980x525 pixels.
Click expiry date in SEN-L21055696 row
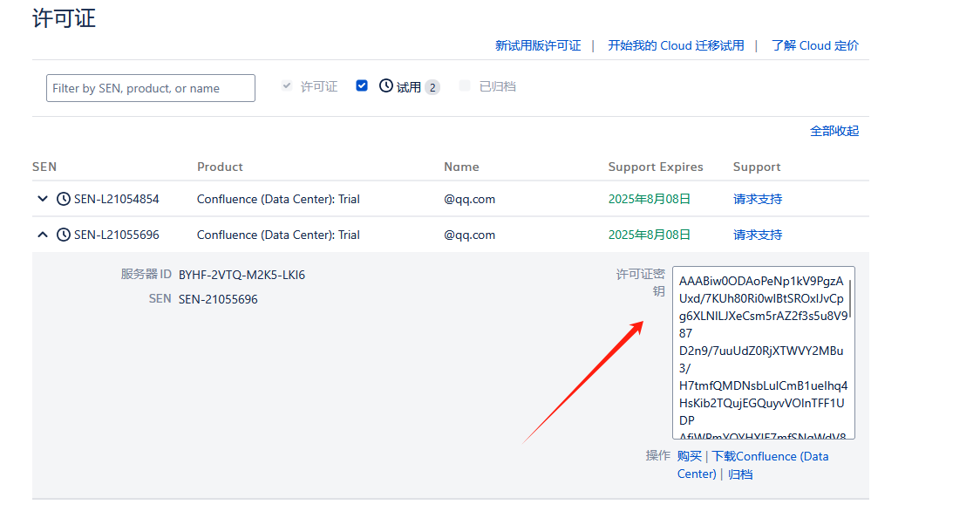pos(650,235)
